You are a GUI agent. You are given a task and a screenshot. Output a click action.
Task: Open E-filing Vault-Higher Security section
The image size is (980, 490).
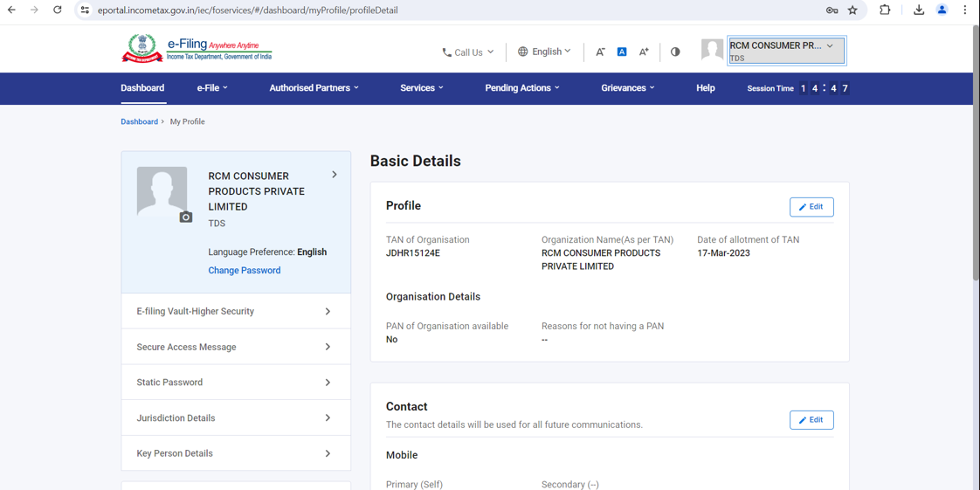point(236,311)
